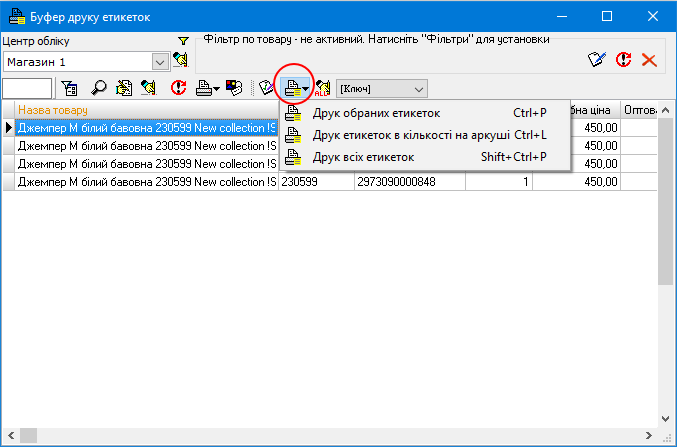Click the filter tree icon beside the search box
677x447 pixels.
pyautogui.click(x=70, y=88)
